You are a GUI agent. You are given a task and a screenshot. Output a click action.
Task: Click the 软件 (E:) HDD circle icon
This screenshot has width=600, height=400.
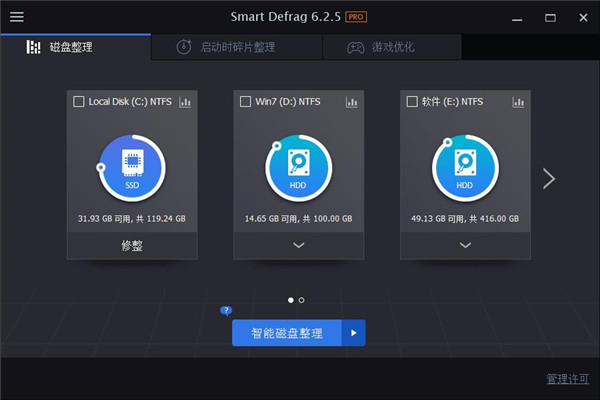465,168
